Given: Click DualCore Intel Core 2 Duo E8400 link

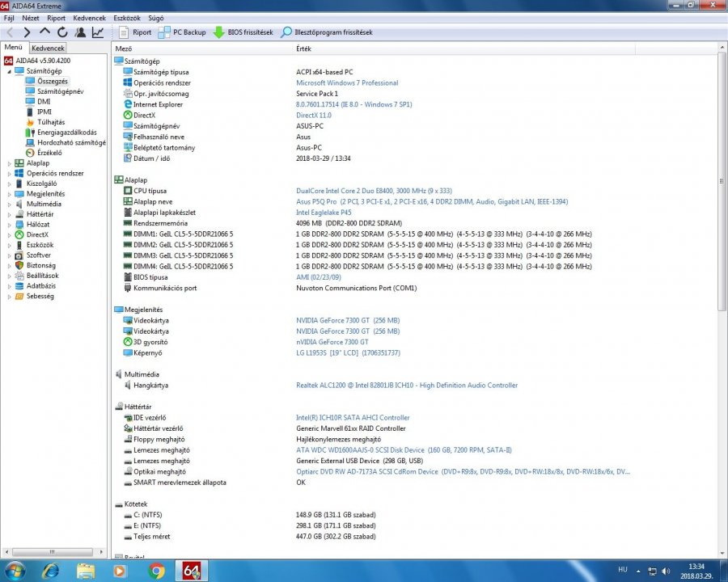Looking at the screenshot, I should click(x=374, y=191).
